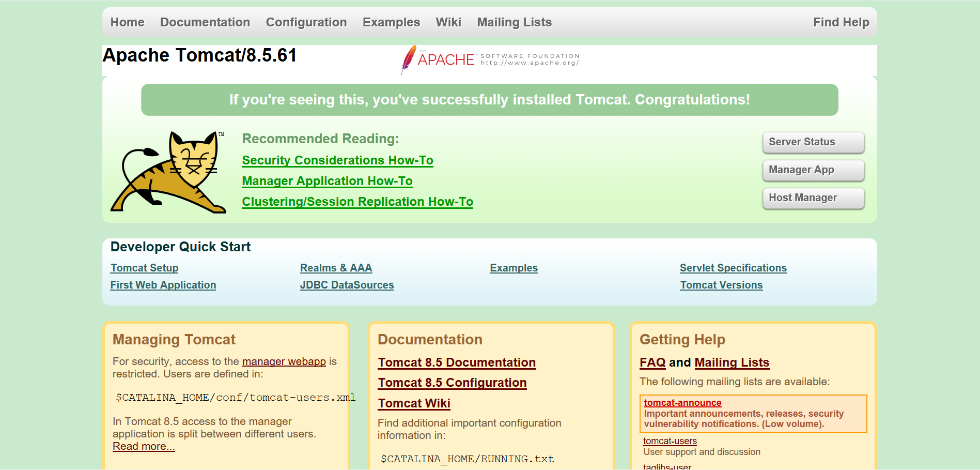The width and height of the screenshot is (980, 470).
Task: Follow the Tomcat Setup link
Action: pyautogui.click(x=144, y=268)
